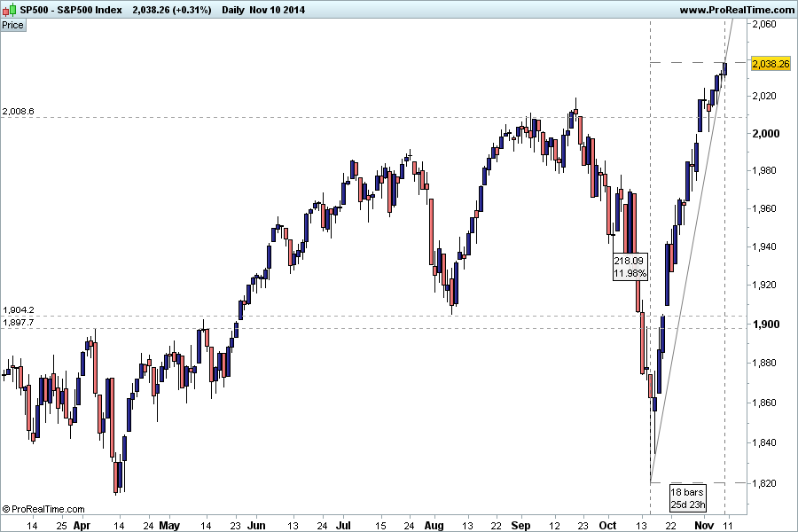The height and width of the screenshot is (532, 798).
Task: Click the May month label on time axis
Action: pyautogui.click(x=169, y=526)
